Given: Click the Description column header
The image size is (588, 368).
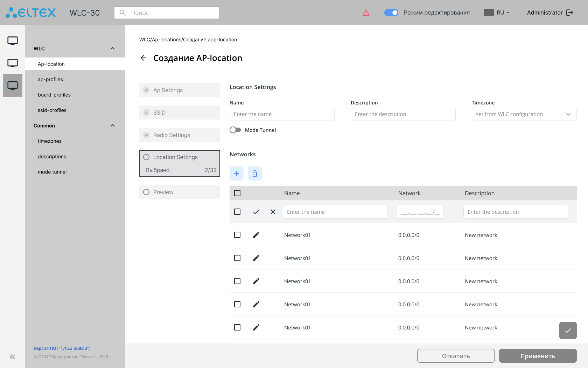Looking at the screenshot, I should 479,193.
